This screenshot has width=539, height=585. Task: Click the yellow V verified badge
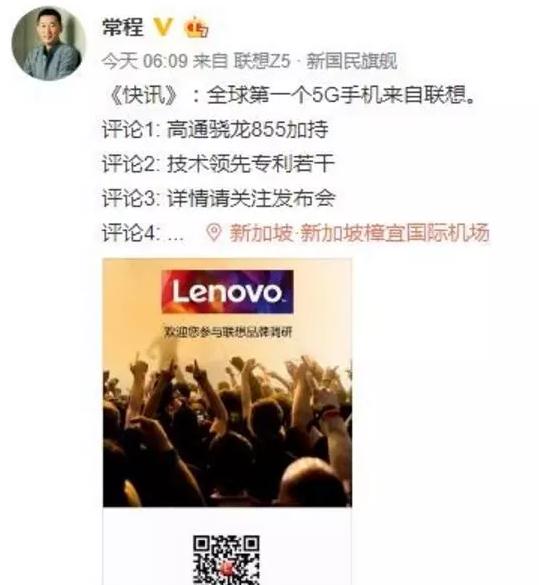(163, 27)
